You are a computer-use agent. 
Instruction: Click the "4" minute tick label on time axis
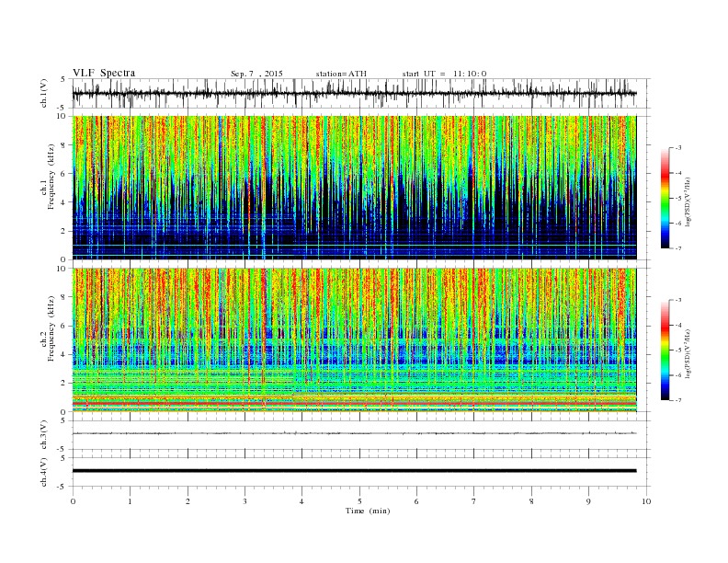302,501
